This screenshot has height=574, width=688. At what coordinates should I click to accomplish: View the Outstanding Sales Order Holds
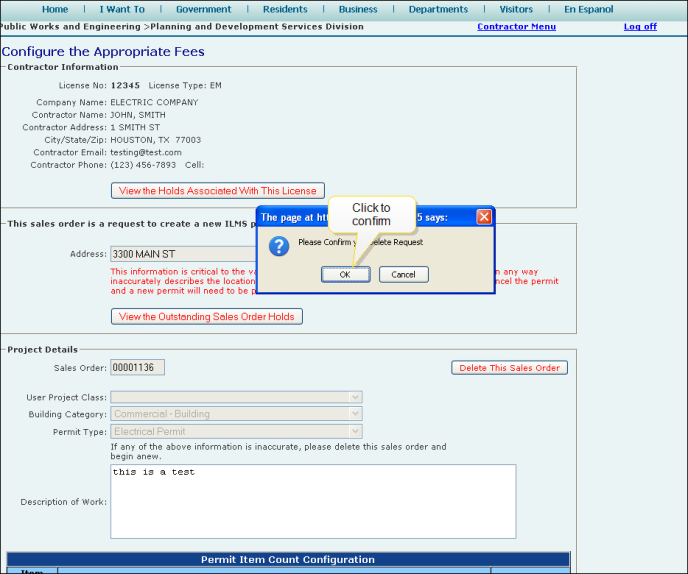click(x=207, y=317)
